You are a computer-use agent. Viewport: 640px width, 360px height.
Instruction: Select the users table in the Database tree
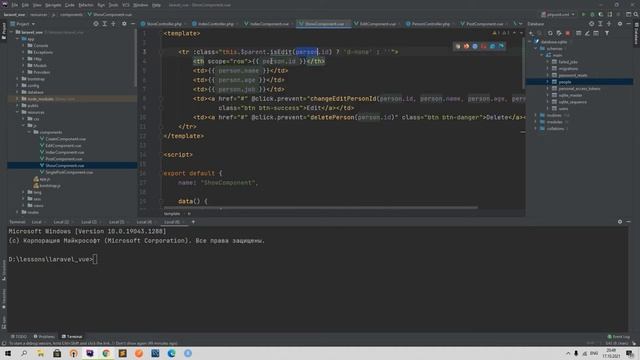(563, 109)
